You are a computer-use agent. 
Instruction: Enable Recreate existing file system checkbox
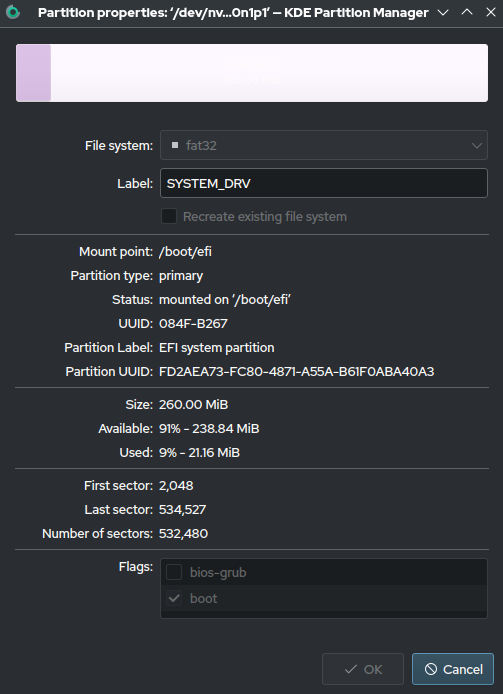(169, 216)
